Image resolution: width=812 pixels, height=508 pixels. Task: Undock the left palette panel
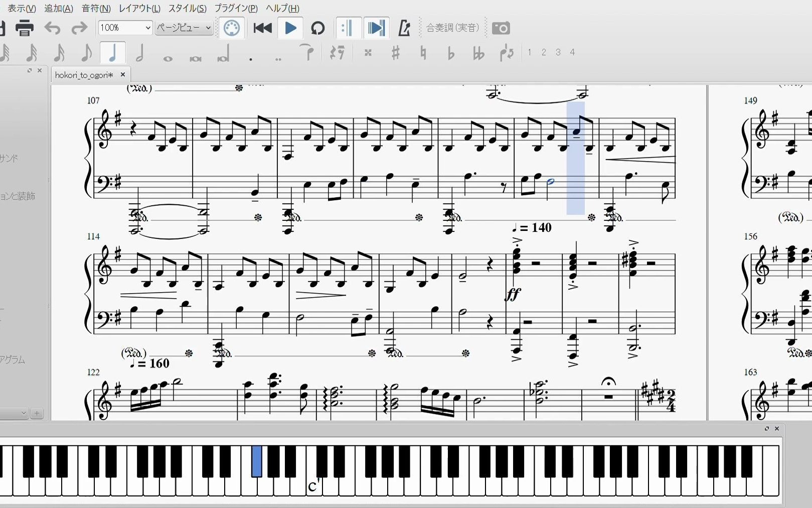[29, 70]
